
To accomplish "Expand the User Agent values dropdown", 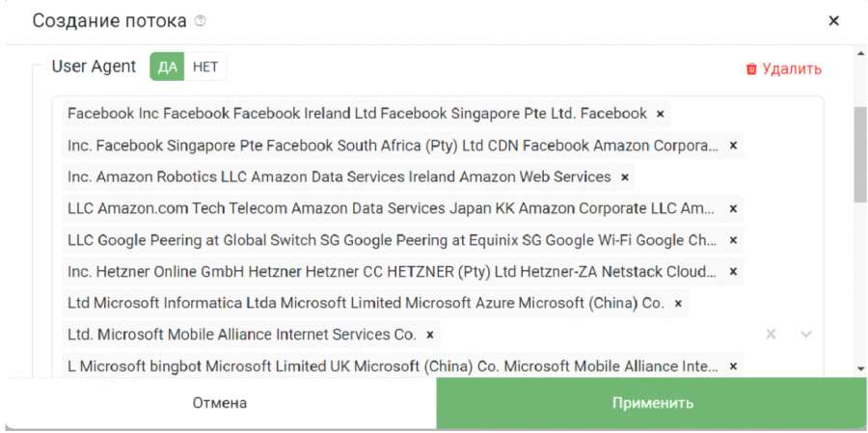I will coord(806,335).
